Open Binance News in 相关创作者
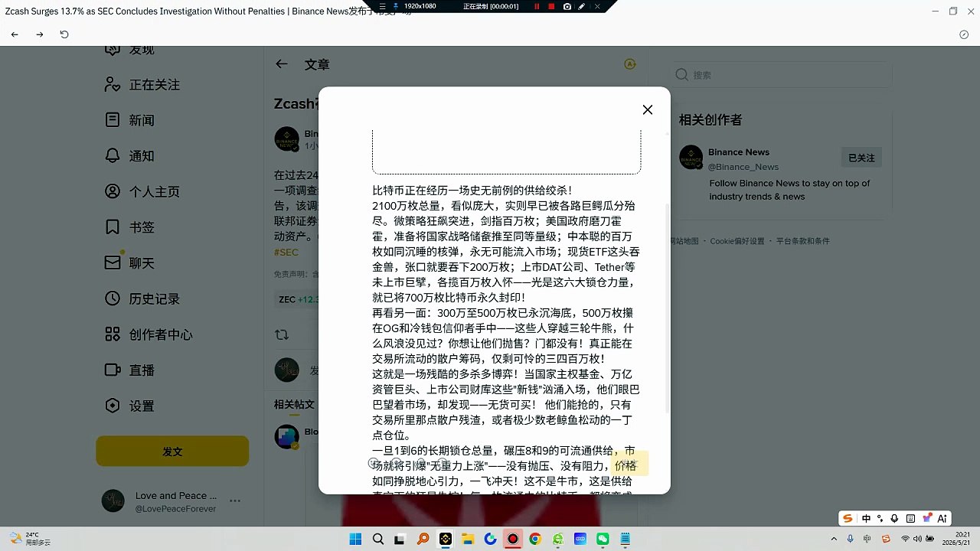The height and width of the screenshot is (551, 980). coord(738,152)
